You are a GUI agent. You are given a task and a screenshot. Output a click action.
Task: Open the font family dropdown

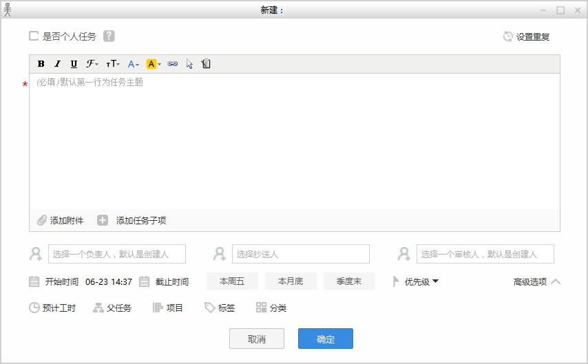92,64
